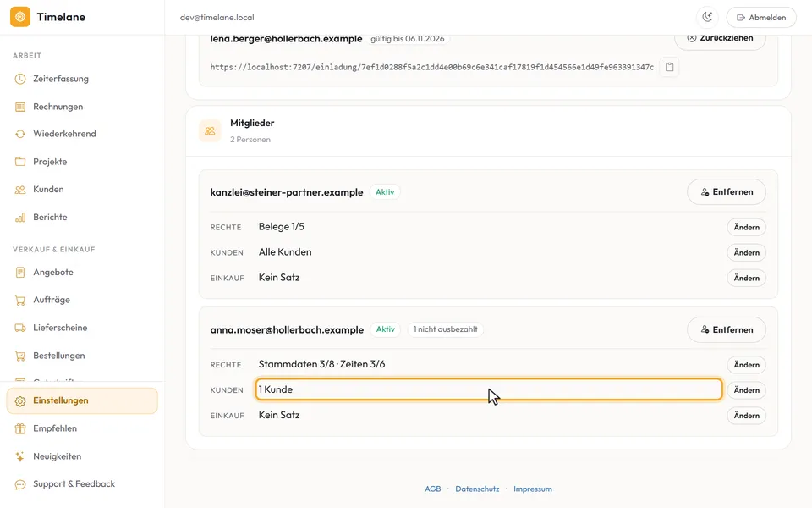The height and width of the screenshot is (508, 812).
Task: Click the Lieferscheine truck icon
Action: (20, 328)
